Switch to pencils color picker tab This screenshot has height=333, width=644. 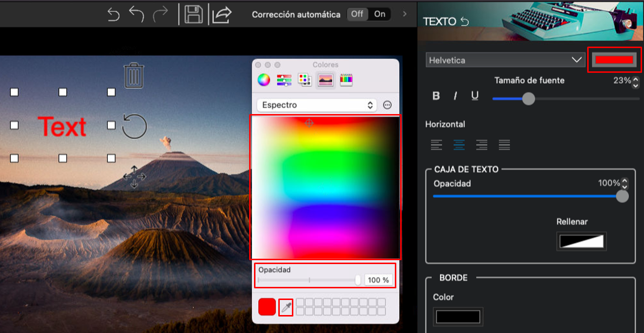tap(346, 80)
